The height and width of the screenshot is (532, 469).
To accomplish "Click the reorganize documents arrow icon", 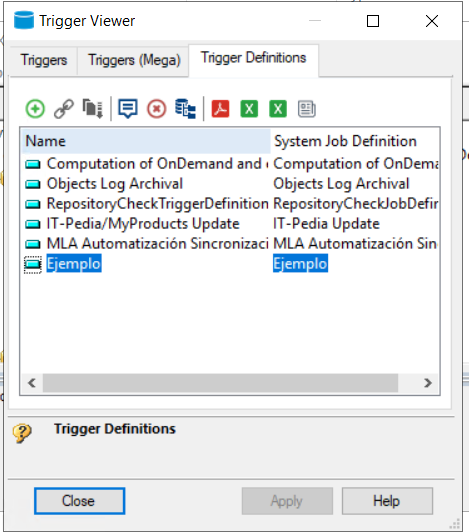I will click(x=93, y=109).
